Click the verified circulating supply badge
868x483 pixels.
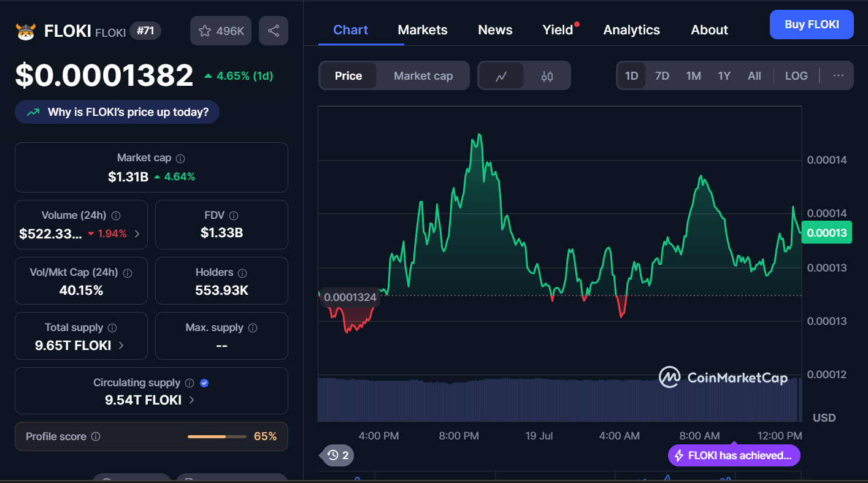tap(205, 383)
